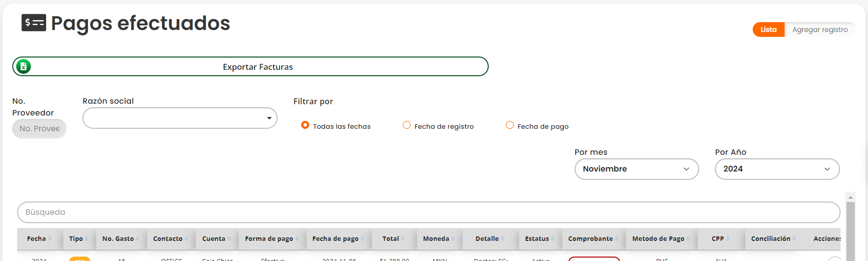Sort table by Comprobante header
This screenshot has height=261, width=868.
coord(591,239)
